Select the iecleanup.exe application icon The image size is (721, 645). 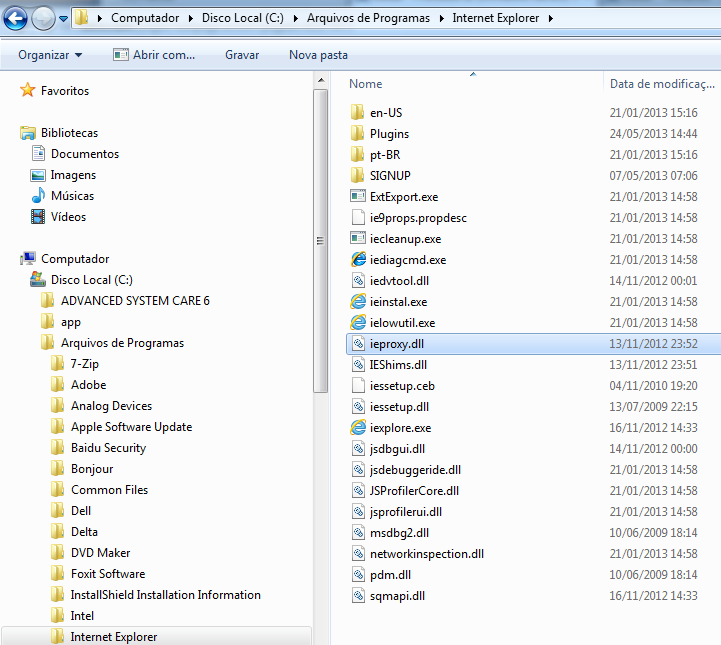tap(358, 238)
